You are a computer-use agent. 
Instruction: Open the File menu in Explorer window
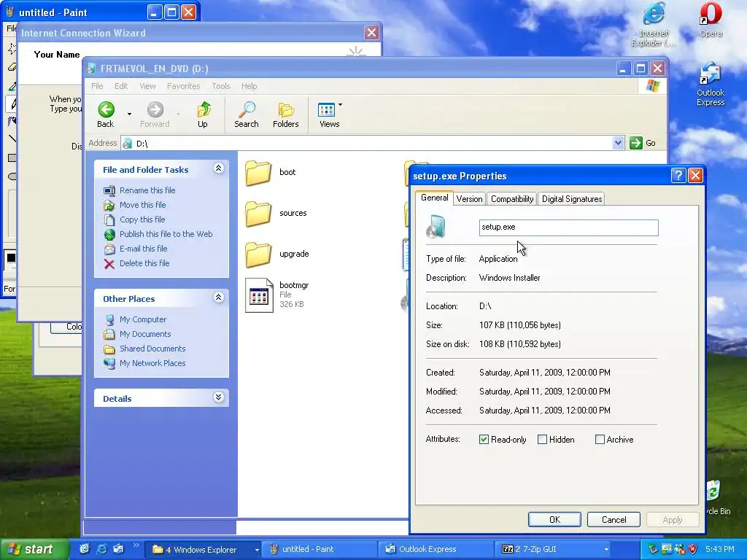[97, 86]
